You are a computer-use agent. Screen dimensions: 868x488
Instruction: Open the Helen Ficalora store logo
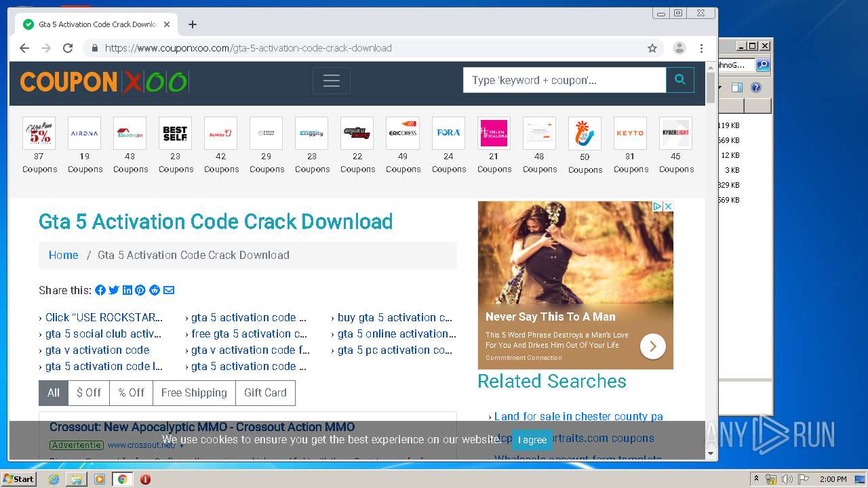point(494,133)
